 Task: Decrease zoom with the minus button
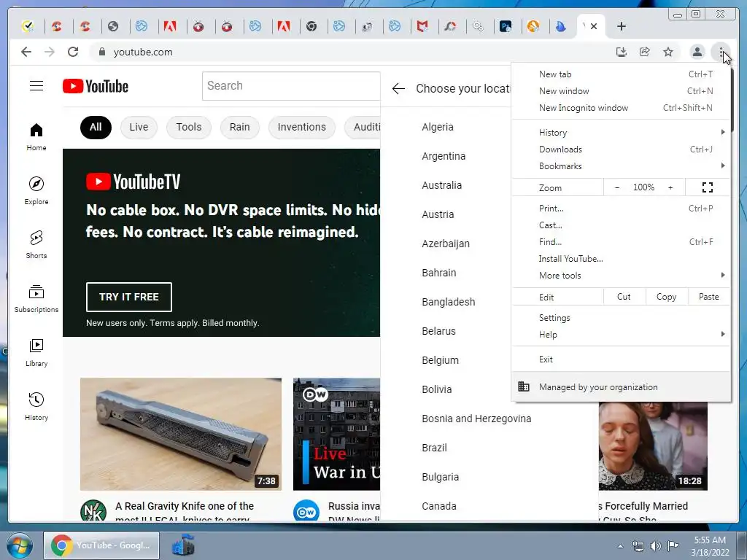point(617,187)
